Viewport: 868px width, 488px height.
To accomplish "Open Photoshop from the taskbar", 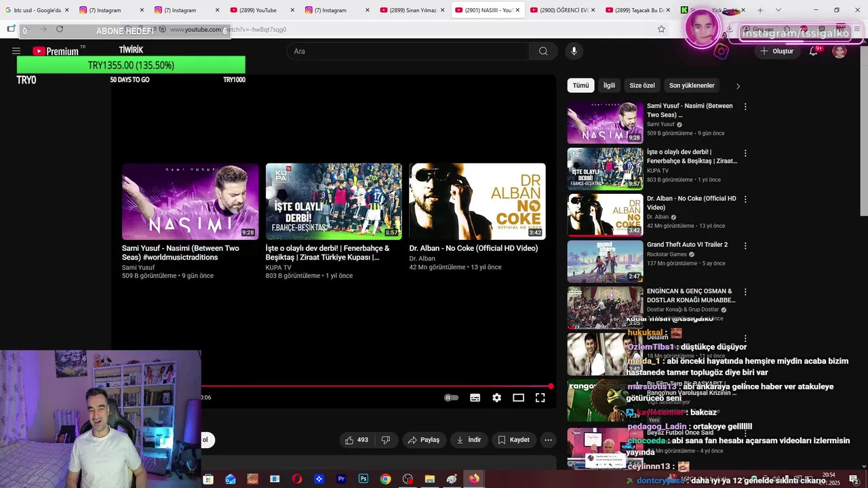I will pos(363,479).
